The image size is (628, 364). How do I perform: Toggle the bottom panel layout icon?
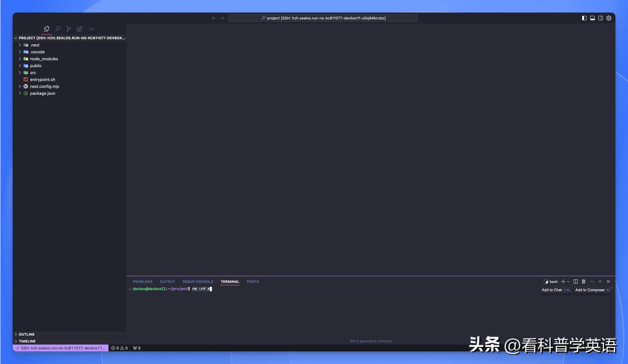click(593, 18)
